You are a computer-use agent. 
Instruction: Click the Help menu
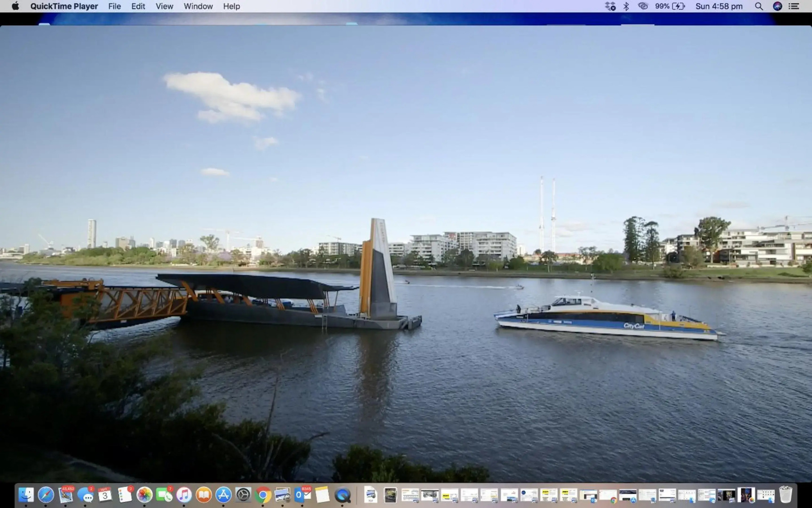click(x=231, y=6)
